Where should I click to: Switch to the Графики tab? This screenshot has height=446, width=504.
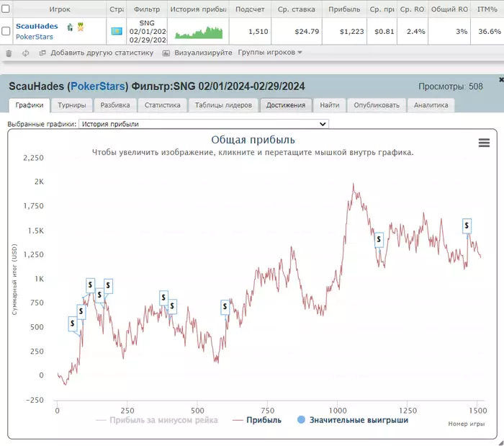pos(30,105)
